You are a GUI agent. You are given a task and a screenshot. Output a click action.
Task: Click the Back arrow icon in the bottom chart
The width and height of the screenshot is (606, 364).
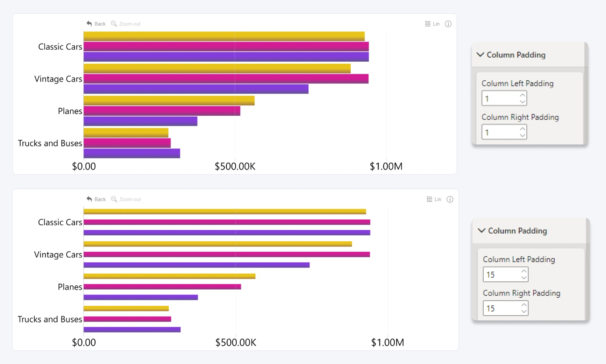point(89,199)
